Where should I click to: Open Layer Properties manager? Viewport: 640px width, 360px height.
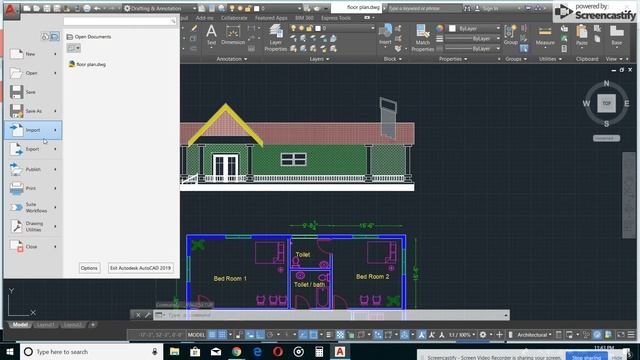[x=276, y=38]
